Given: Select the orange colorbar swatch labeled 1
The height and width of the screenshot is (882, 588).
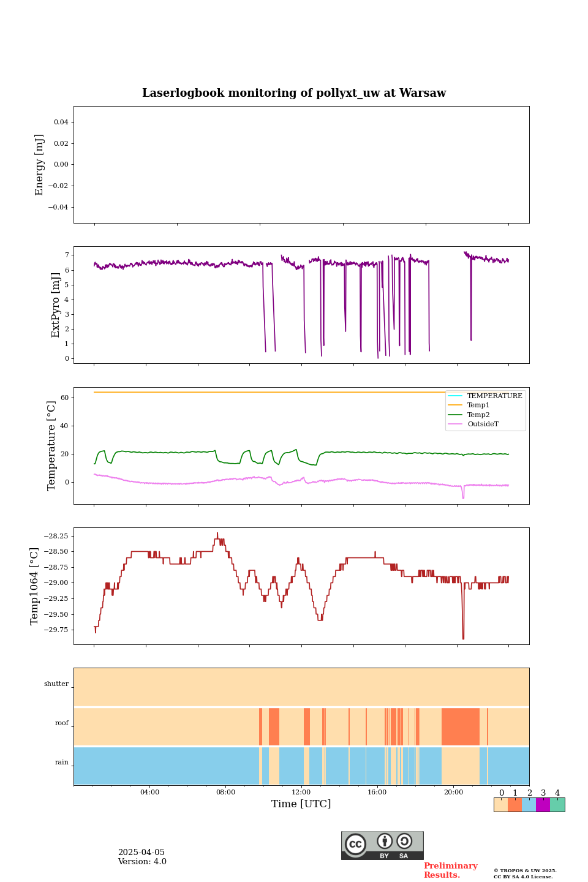Looking at the screenshot, I should (514, 805).
